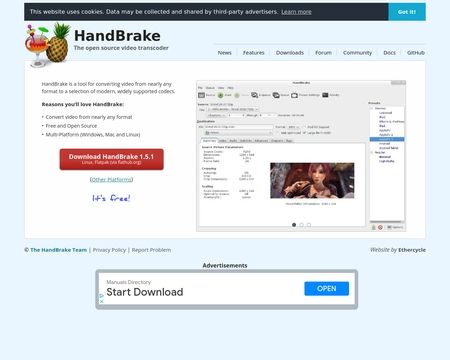
Task: Open the Report Problem footer link
Action: pyautogui.click(x=151, y=250)
